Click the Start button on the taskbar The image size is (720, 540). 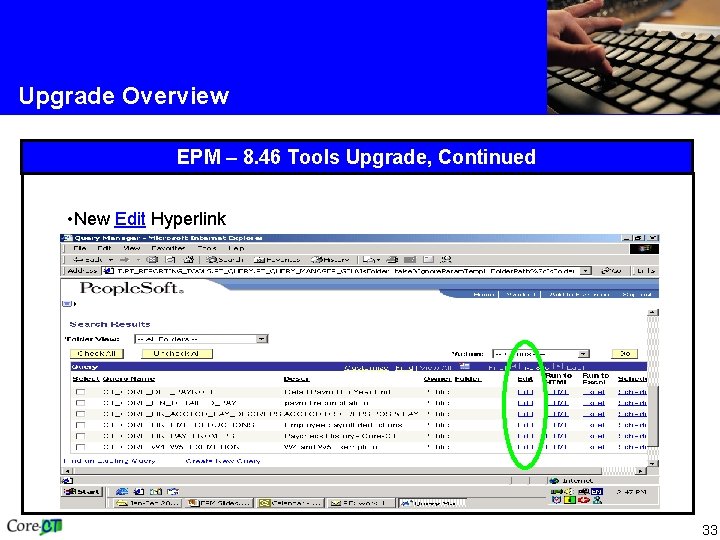[x=82, y=492]
